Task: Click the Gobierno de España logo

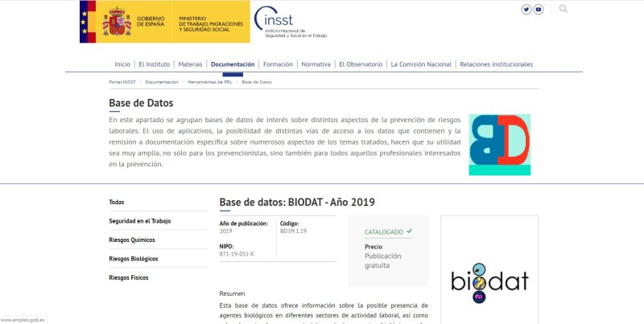Action: pos(164,22)
